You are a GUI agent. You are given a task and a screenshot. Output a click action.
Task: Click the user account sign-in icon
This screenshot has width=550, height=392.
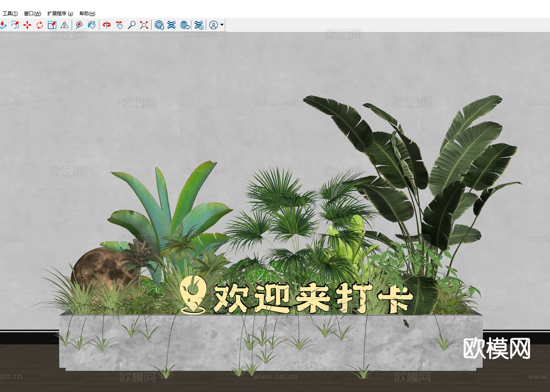[213, 25]
